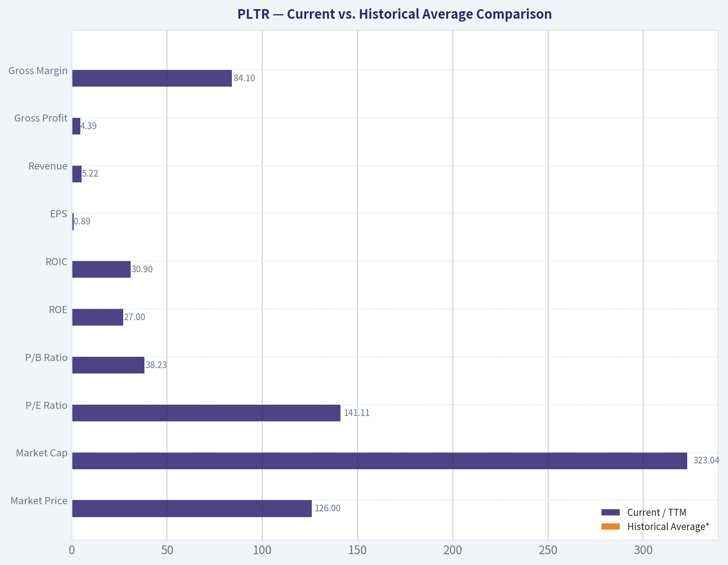Click the orange 'Historical Average*' legend swatch
The width and height of the screenshot is (728, 565).
click(x=611, y=527)
